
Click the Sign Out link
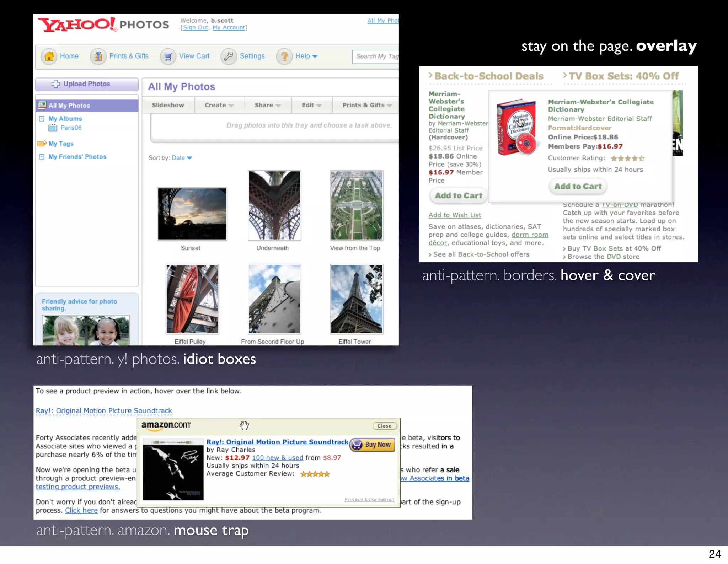point(196,28)
